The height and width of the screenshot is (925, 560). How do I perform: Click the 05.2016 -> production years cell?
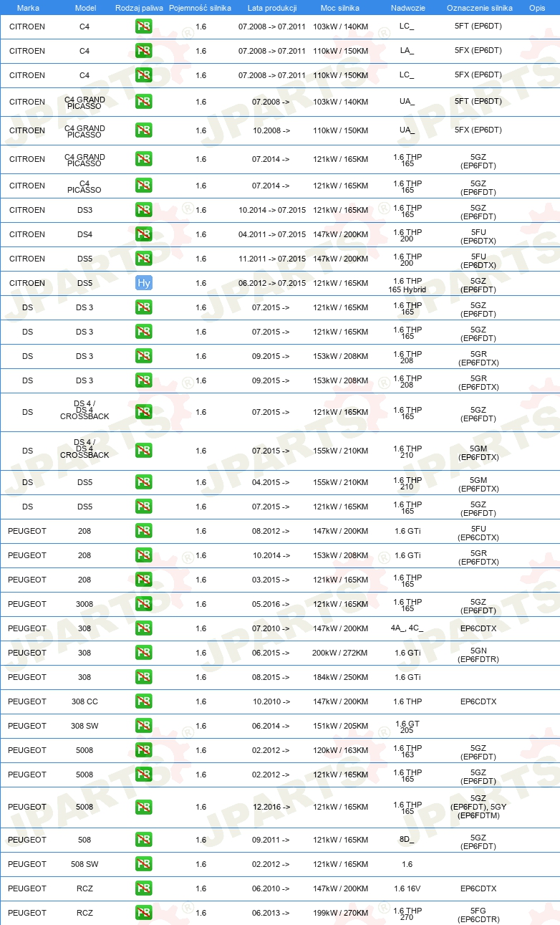pos(271,604)
